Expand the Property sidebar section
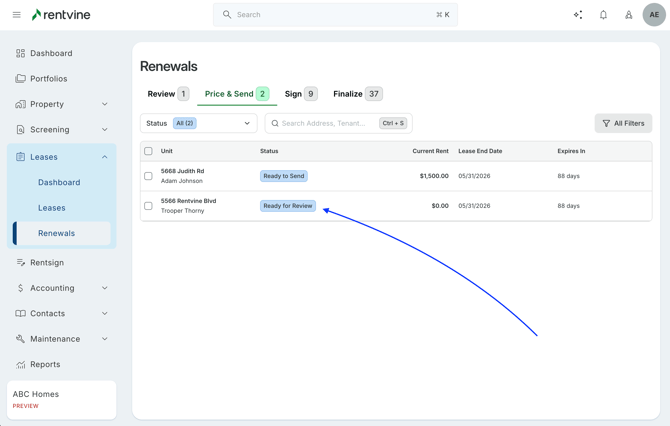This screenshot has height=426, width=670. pyautogui.click(x=104, y=104)
